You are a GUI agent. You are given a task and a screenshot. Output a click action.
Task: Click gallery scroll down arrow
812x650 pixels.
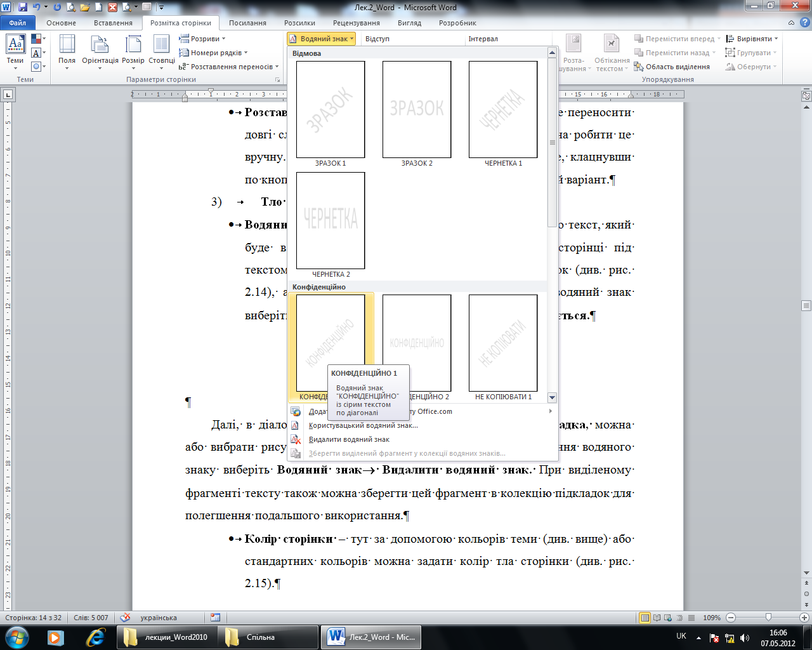pyautogui.click(x=552, y=397)
